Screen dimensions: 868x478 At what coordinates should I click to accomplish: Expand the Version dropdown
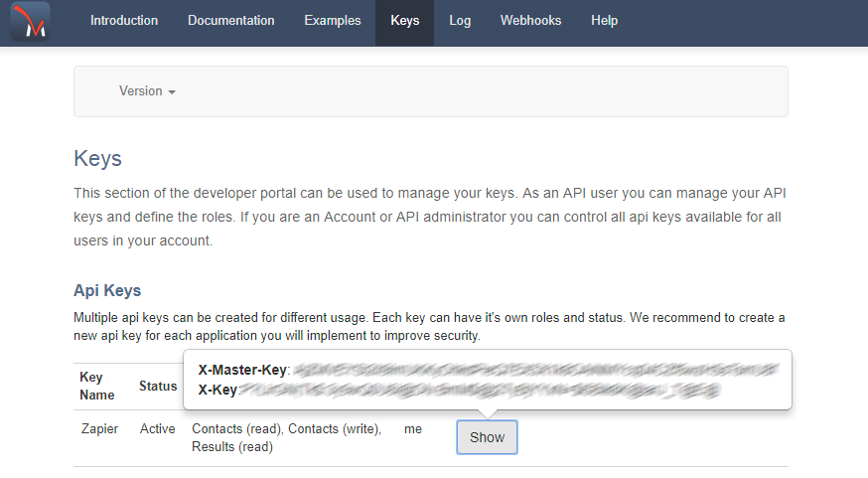[x=147, y=91]
